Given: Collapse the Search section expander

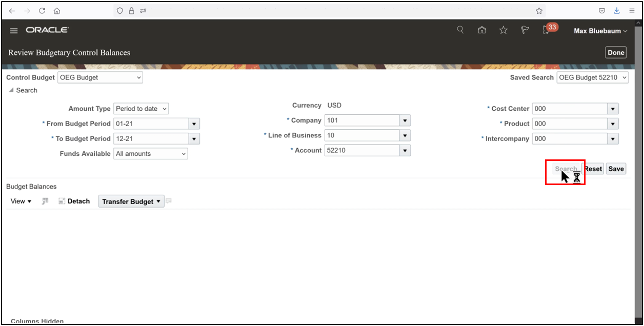Looking at the screenshot, I should point(11,90).
